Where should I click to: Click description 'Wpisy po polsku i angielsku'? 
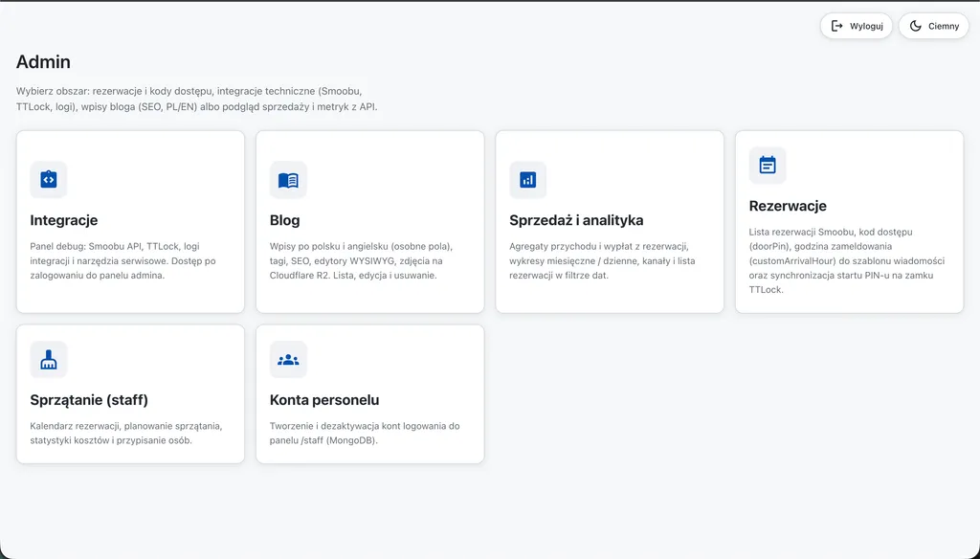coord(361,260)
